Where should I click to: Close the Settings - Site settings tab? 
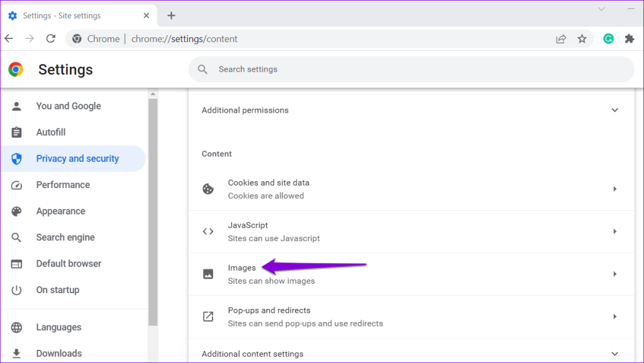[x=146, y=16]
